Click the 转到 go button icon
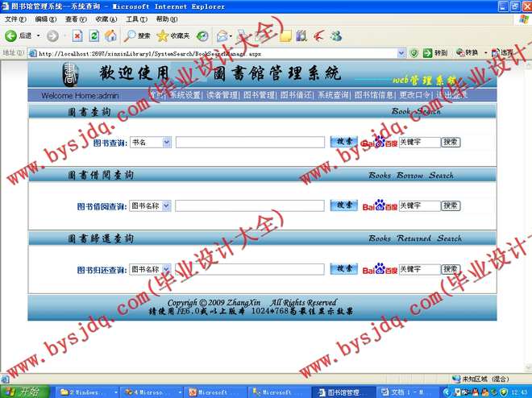Image resolution: width=532 pixels, height=398 pixels. (x=436, y=53)
